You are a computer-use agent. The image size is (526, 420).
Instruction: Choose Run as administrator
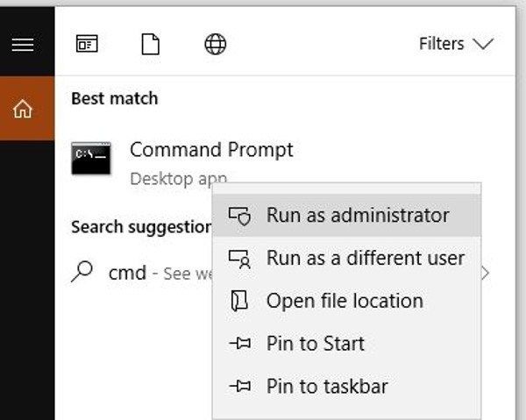point(347,216)
